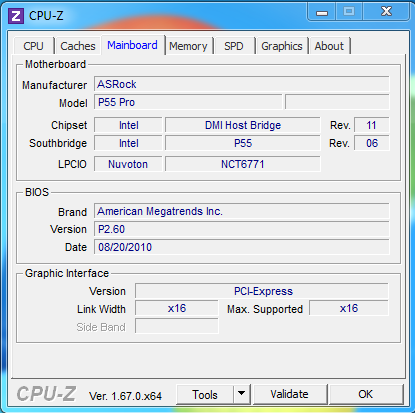Viewport: 415px width, 413px height.
Task: Click Southbridge Rev. value 06
Action: click(x=371, y=143)
